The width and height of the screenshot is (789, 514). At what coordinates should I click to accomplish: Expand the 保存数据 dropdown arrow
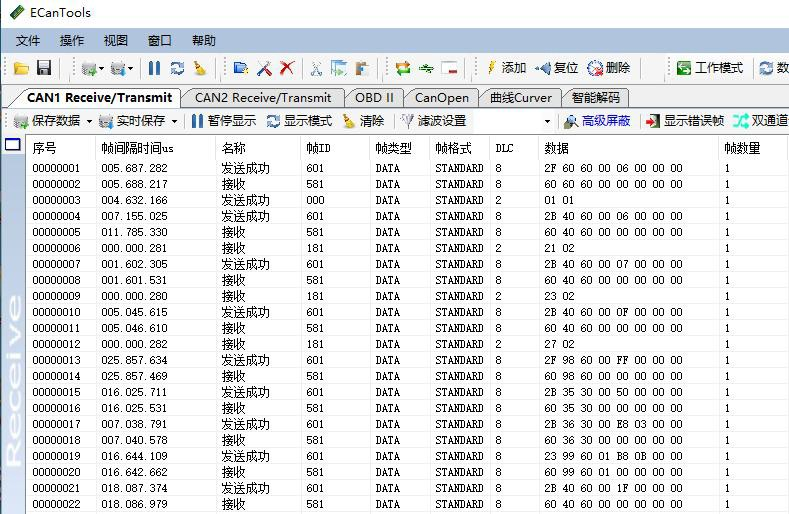click(88, 121)
